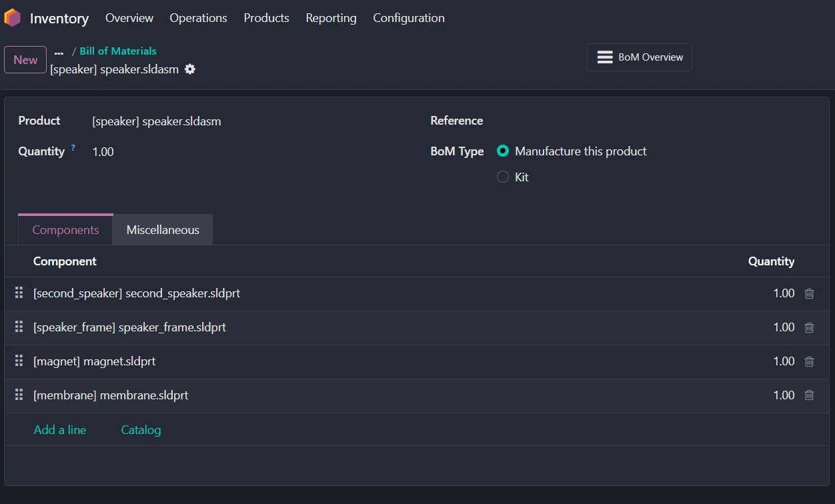Create a new record with the New button
The width and height of the screenshot is (835, 504).
[x=25, y=60]
